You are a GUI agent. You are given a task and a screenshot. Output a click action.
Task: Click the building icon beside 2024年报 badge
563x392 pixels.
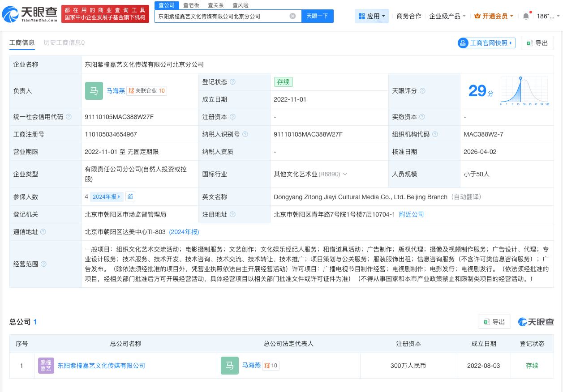point(130,196)
